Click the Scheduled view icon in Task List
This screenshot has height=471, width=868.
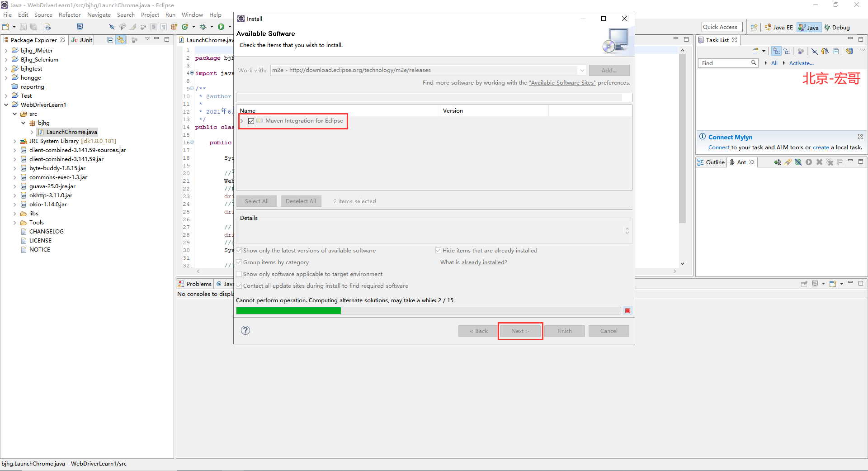(x=787, y=51)
